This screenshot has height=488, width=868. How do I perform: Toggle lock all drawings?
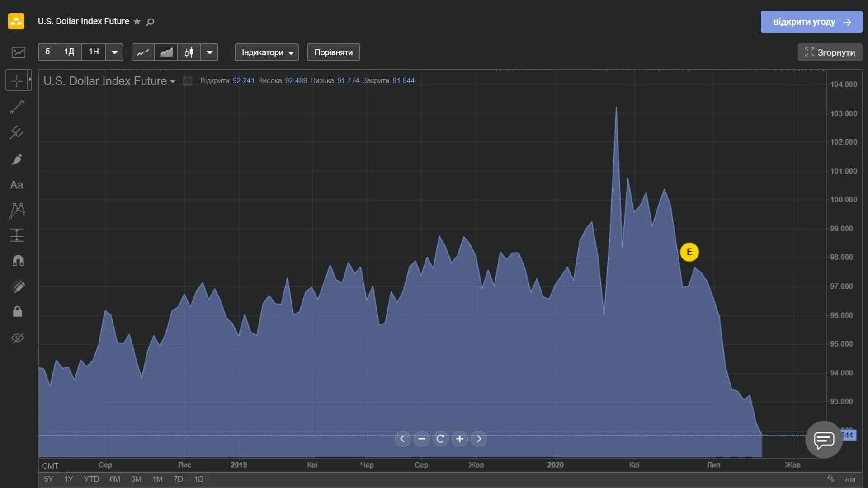pyautogui.click(x=18, y=312)
